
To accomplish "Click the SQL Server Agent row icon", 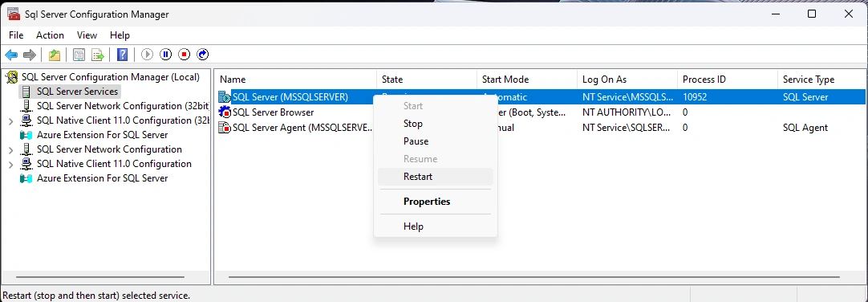I will click(x=225, y=128).
